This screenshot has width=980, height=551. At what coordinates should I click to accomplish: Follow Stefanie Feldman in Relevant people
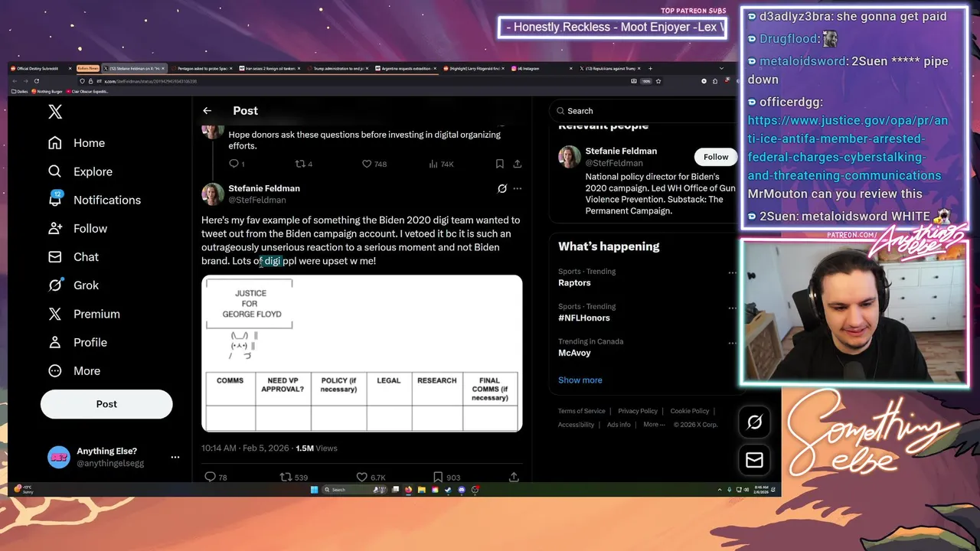(x=716, y=157)
